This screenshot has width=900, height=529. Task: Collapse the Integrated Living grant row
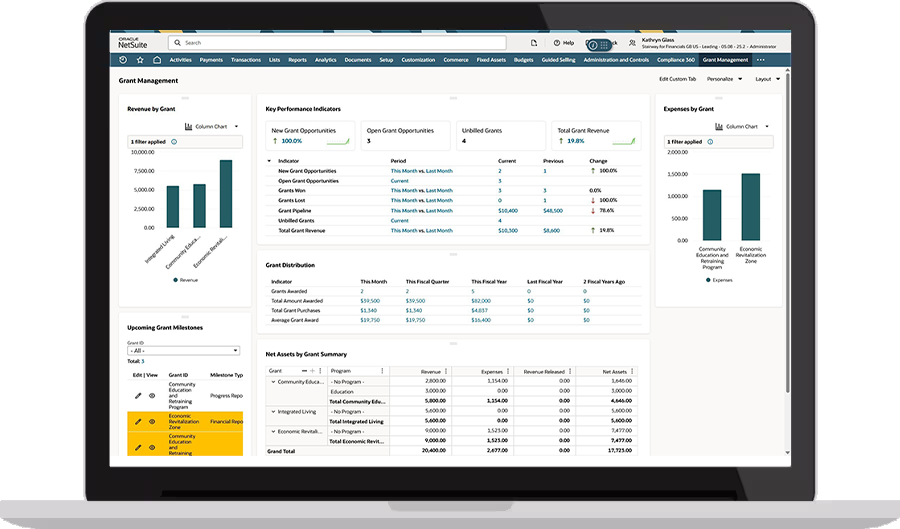click(x=273, y=411)
